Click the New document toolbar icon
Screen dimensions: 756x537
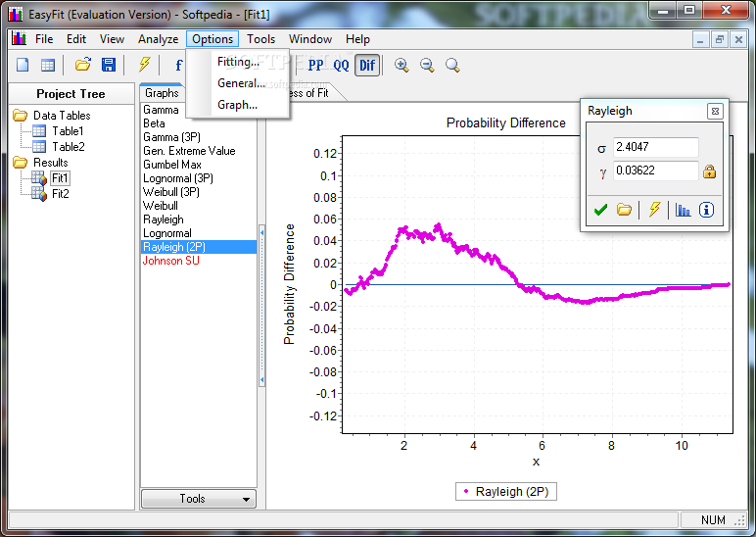click(23, 65)
